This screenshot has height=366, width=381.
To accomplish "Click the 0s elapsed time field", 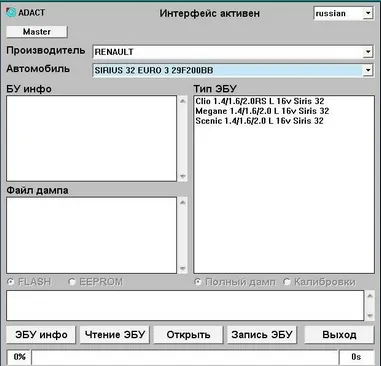I will (356, 357).
